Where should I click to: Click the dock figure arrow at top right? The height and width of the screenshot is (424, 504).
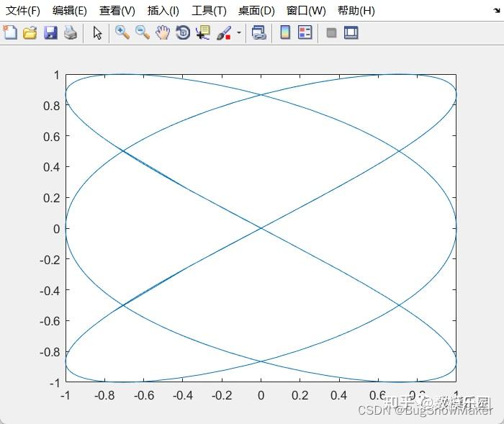[497, 10]
